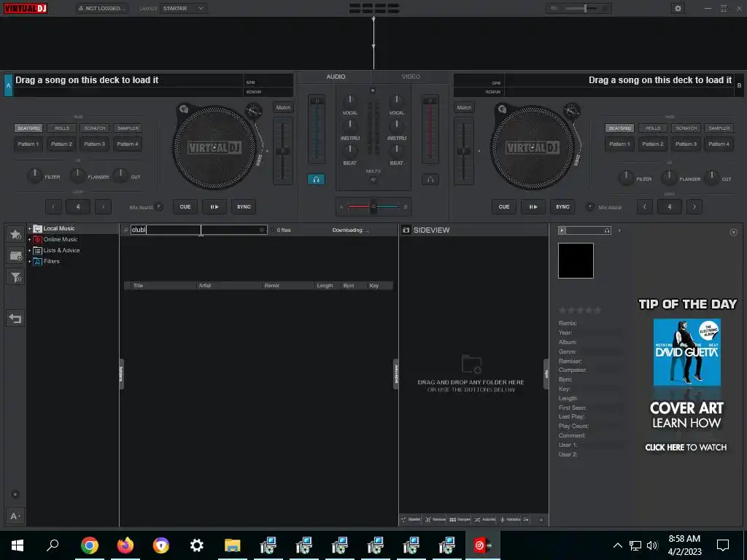Expand the Lists & Advice tree node
The width and height of the screenshot is (747, 560).
click(29, 251)
